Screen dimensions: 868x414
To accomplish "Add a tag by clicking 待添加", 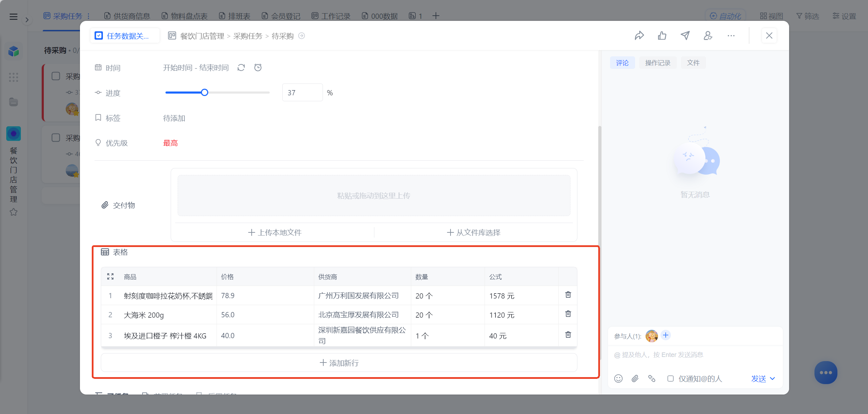I will (174, 118).
